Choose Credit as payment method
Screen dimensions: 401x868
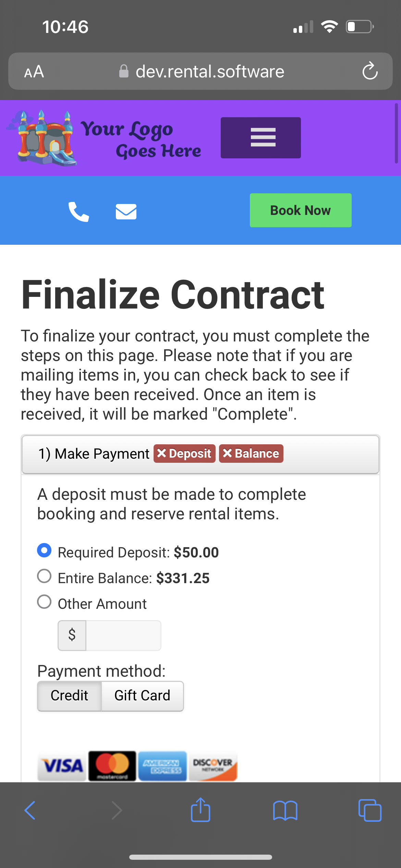(70, 696)
